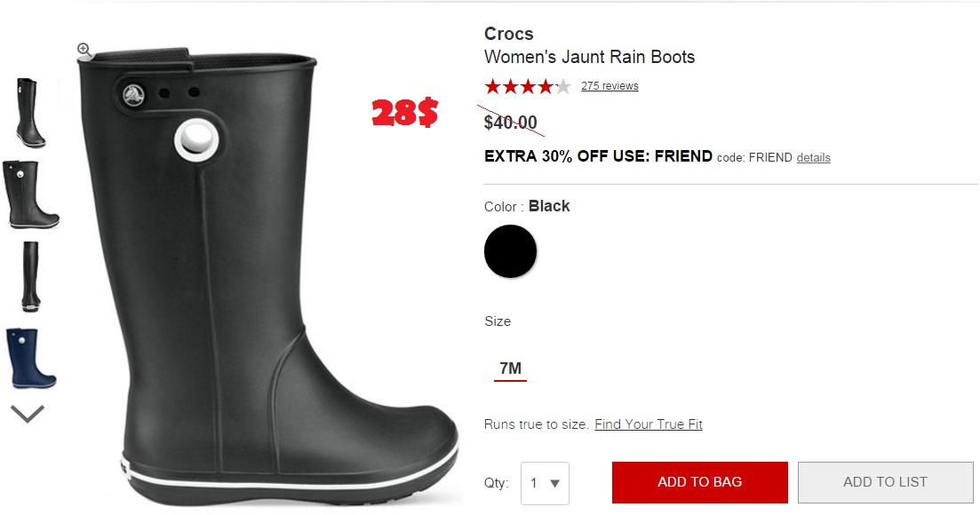Select the second black boot thumbnail
Screen dimensions: 980x515
coord(30,194)
